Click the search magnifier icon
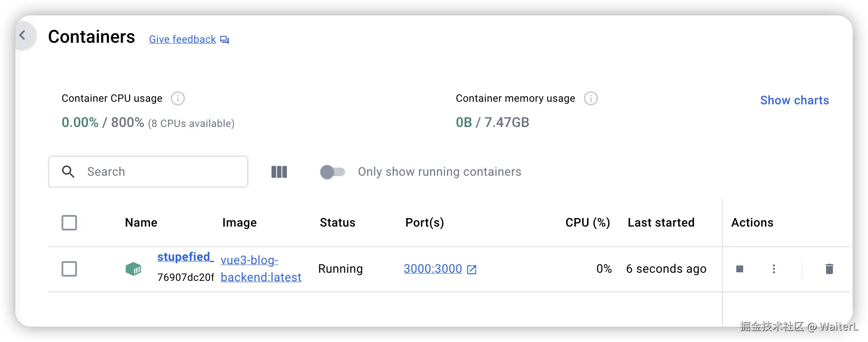The height and width of the screenshot is (342, 868). pyautogui.click(x=68, y=172)
